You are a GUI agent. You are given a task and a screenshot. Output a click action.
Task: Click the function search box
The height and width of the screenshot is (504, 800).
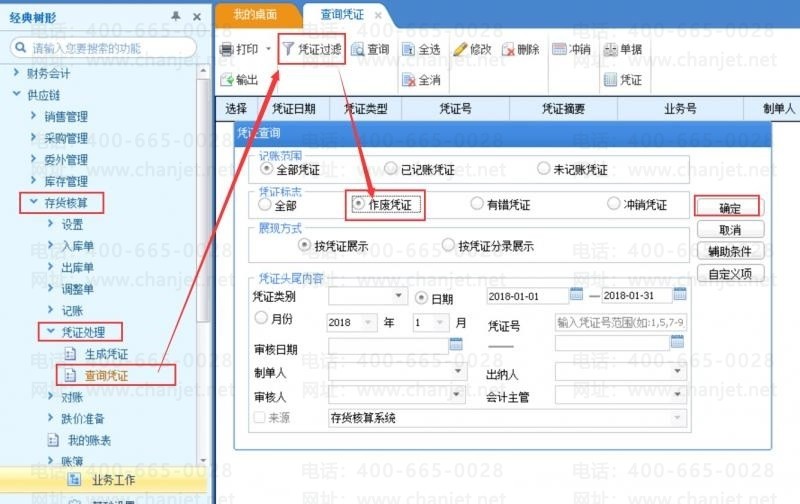[104, 48]
